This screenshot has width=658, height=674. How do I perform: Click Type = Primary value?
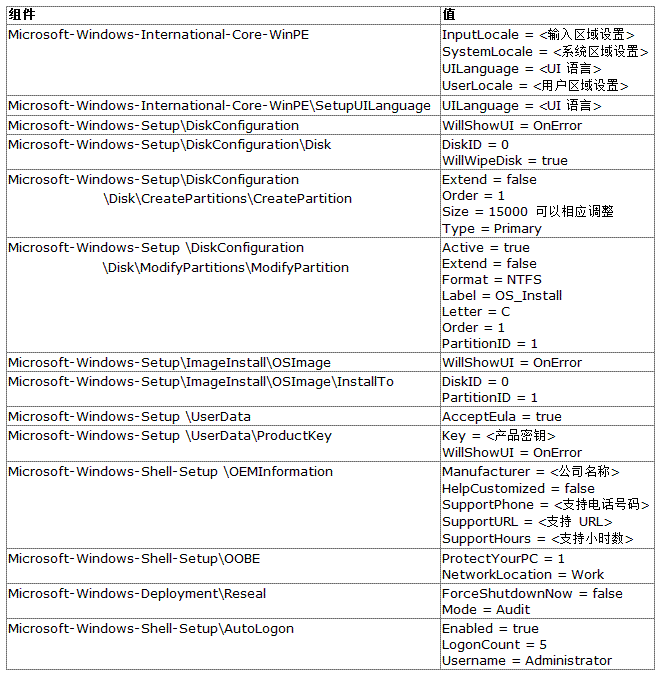(x=492, y=229)
